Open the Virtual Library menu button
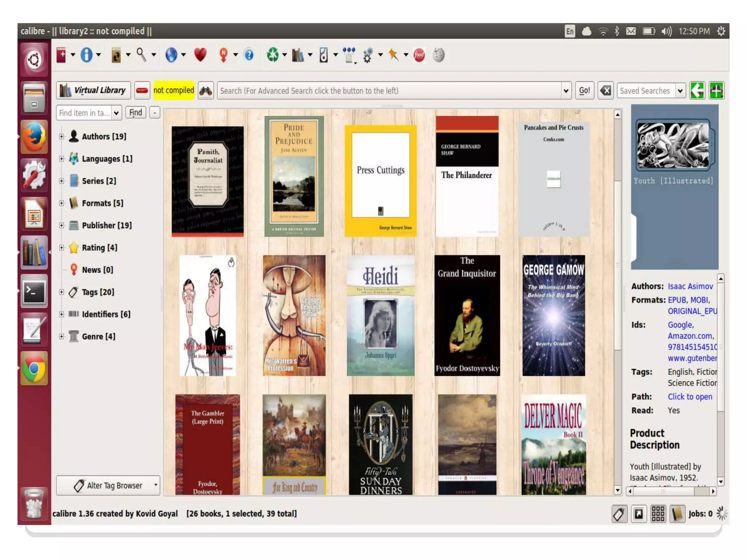 93,90
